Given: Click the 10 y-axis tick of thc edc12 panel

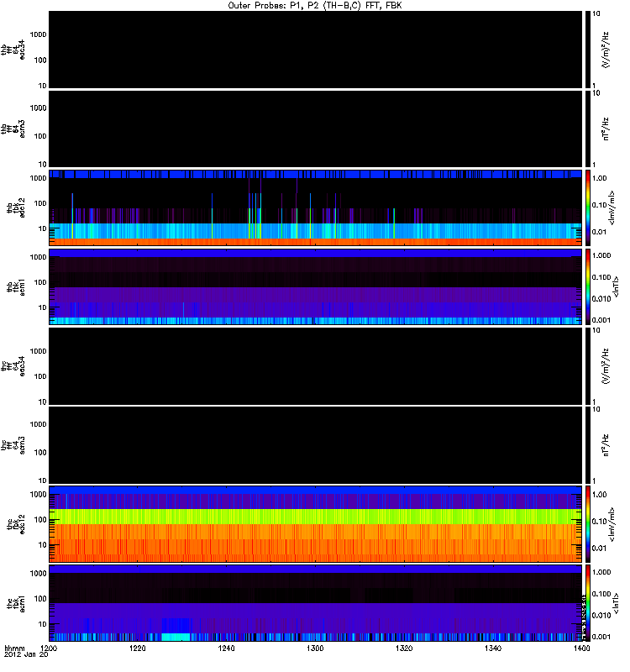Looking at the screenshot, I should 43,544.
